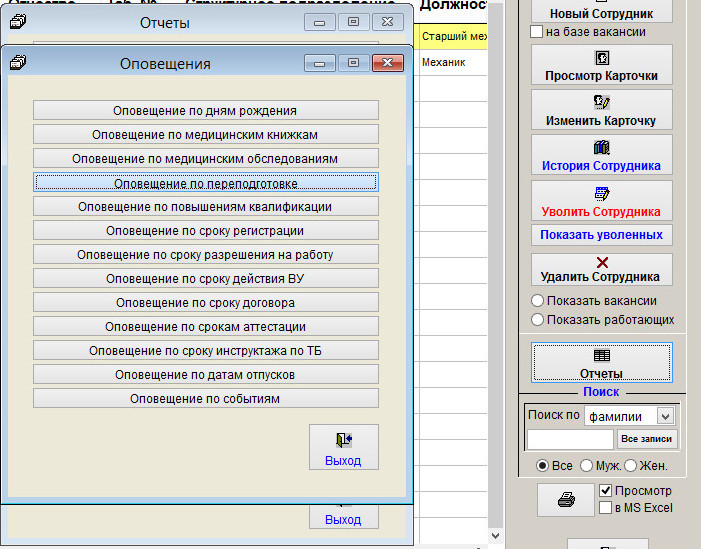Click Изменить Карточку icon
This screenshot has height=549, width=701.
point(602,102)
